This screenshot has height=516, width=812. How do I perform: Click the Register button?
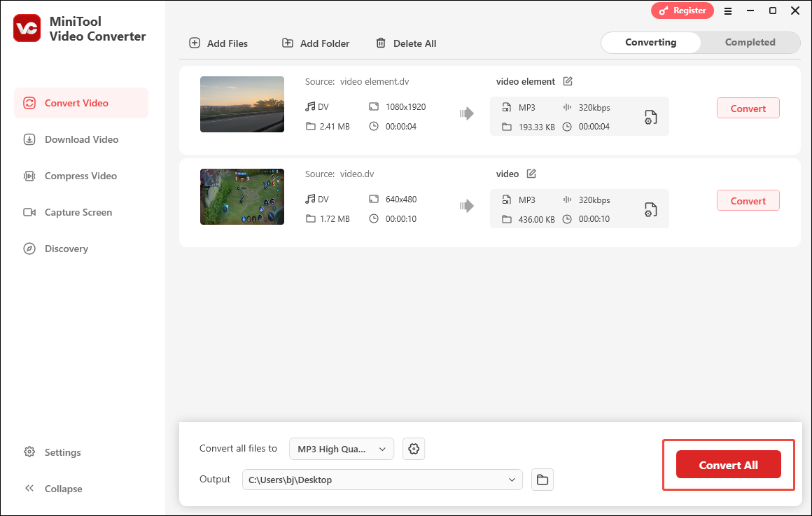(x=682, y=11)
